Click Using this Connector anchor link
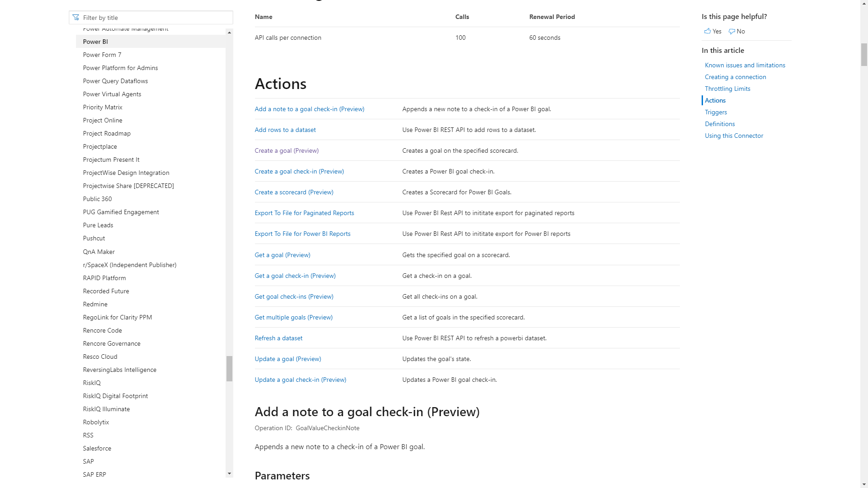868x488 pixels. (734, 135)
